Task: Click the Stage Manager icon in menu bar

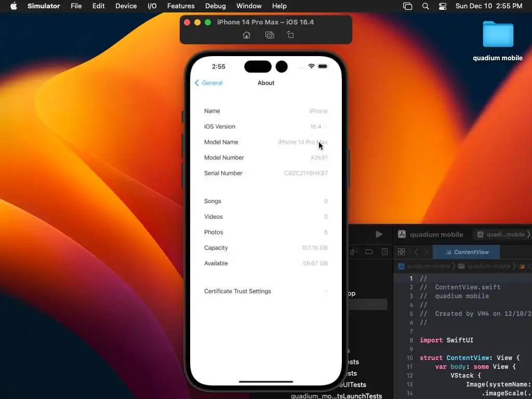Action: [407, 6]
